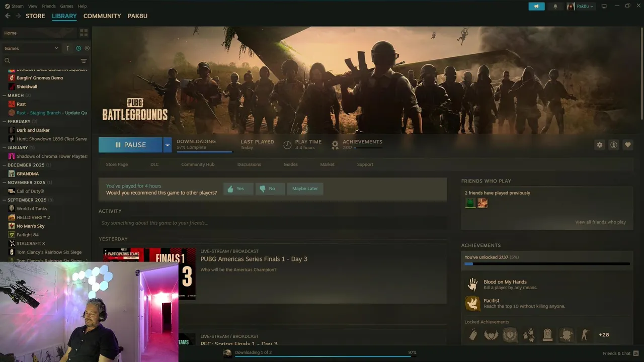644x362 pixels.
Task: Toggle sort order arrow beside Games
Action: [x=68, y=48]
